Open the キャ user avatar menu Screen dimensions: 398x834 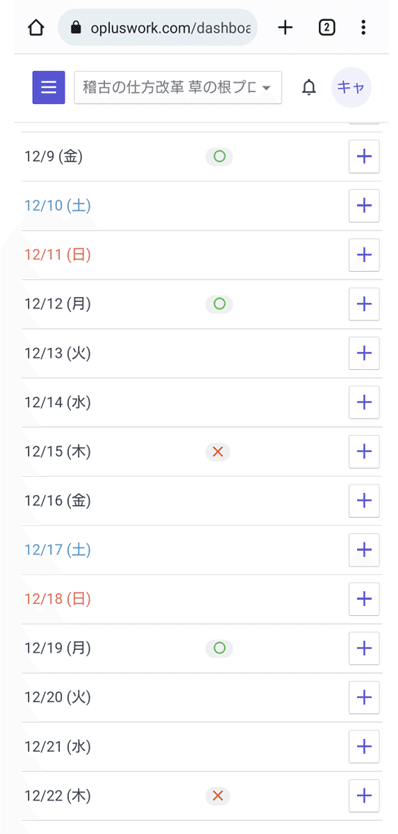click(x=351, y=87)
